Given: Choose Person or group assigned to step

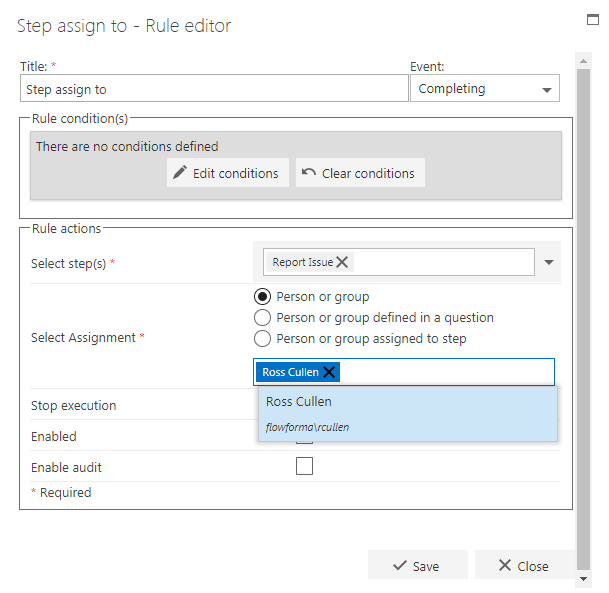Looking at the screenshot, I should [263, 339].
